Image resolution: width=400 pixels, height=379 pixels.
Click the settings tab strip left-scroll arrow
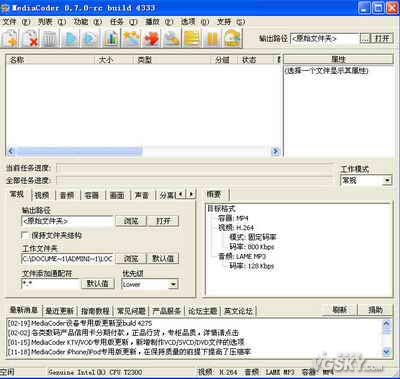pos(181,194)
